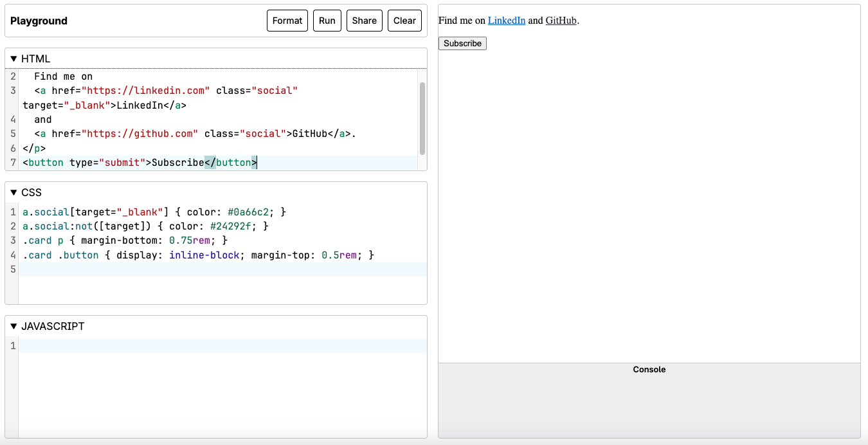The height and width of the screenshot is (445, 868).
Task: Follow the GitHub link in preview
Action: (561, 21)
